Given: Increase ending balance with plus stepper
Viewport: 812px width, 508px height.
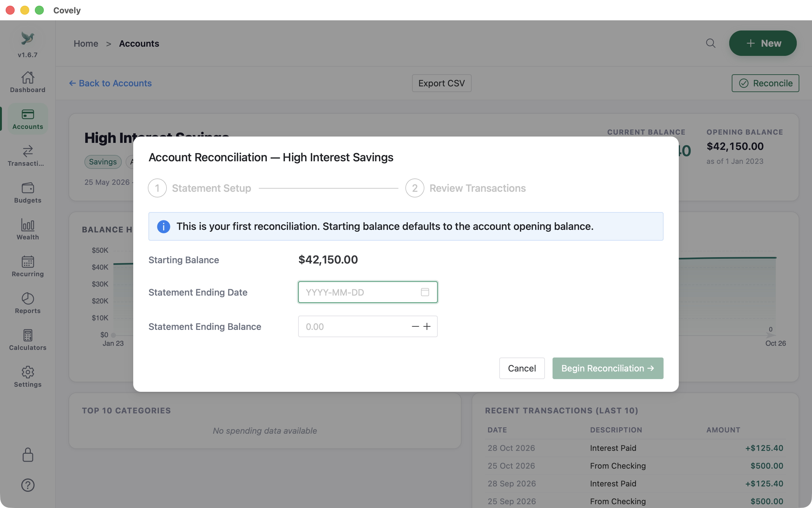Looking at the screenshot, I should tap(427, 326).
